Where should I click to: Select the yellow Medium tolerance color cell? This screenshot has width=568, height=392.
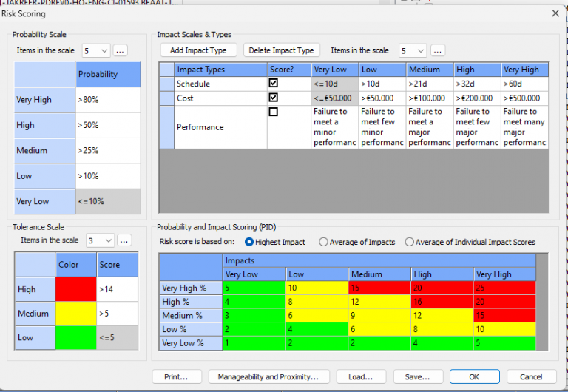coord(77,314)
